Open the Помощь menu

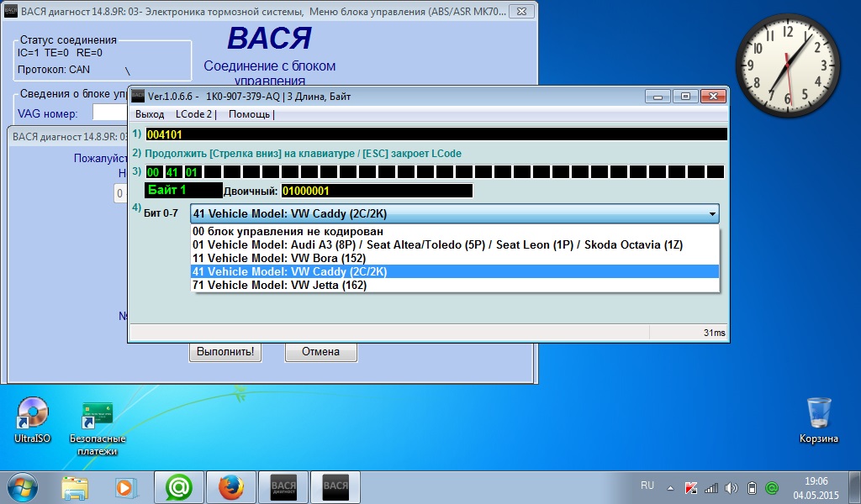(x=249, y=114)
